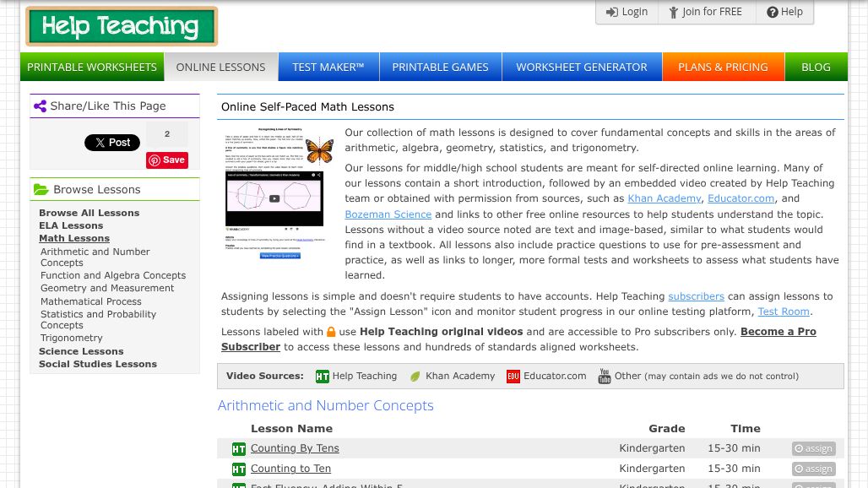Click the Pinterest Save button
Image resolution: width=868 pixels, height=488 pixels.
[x=167, y=160]
